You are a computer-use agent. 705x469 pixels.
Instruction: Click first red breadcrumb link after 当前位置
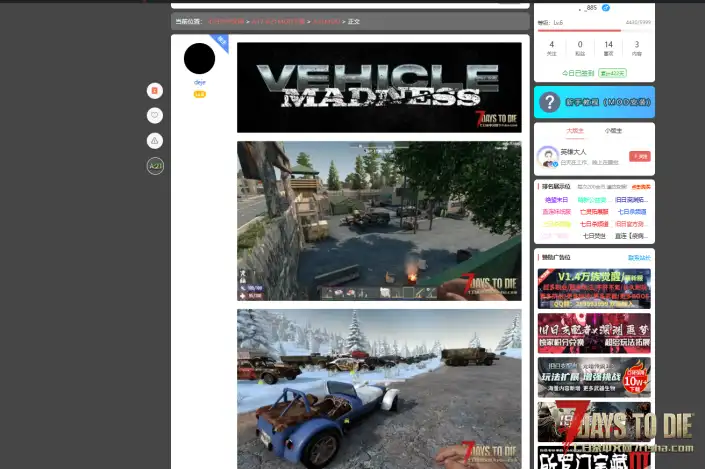point(226,22)
